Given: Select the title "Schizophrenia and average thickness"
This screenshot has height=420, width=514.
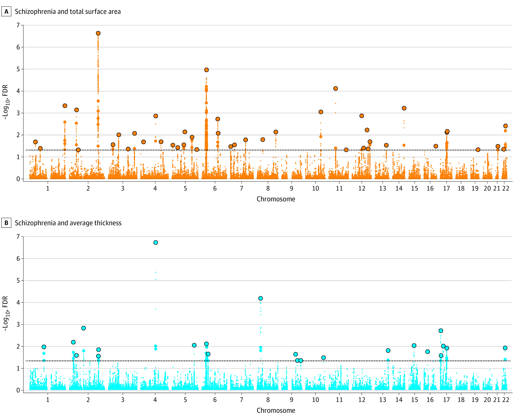Looking at the screenshot, I should click(68, 223).
